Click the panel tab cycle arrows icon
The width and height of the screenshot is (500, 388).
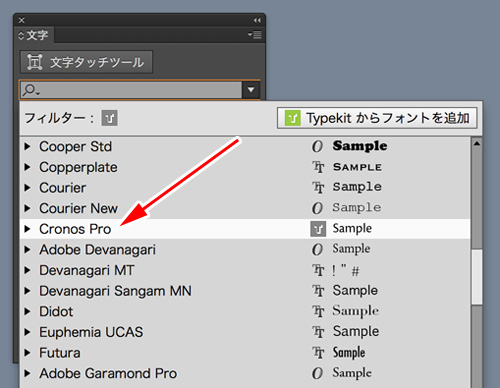click(21, 35)
